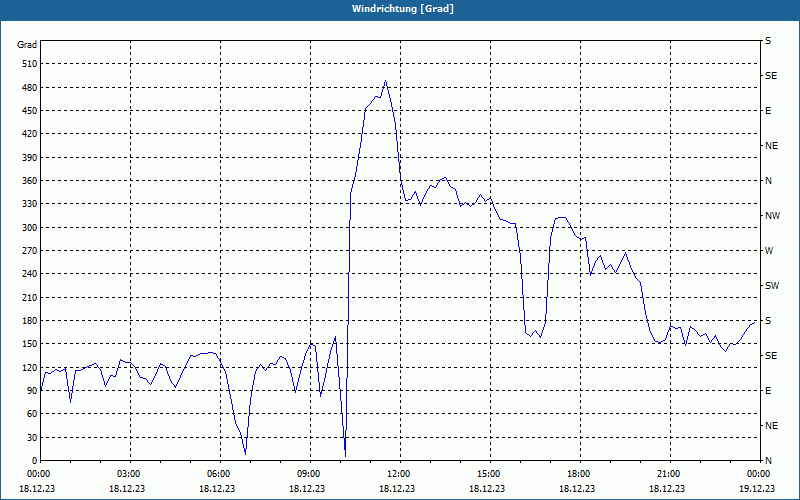Click compass label E level with 90

(768, 391)
